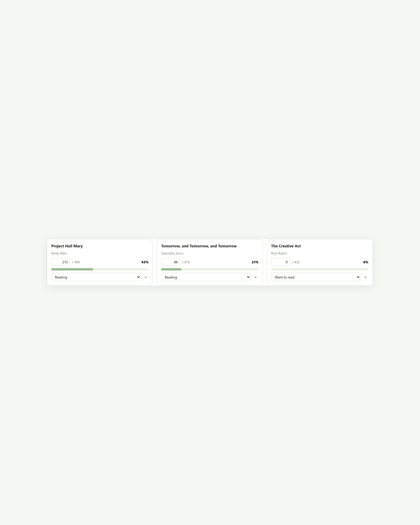This screenshot has height=525, width=420.
Task: Click the 43% progress label
Action: [x=145, y=262]
